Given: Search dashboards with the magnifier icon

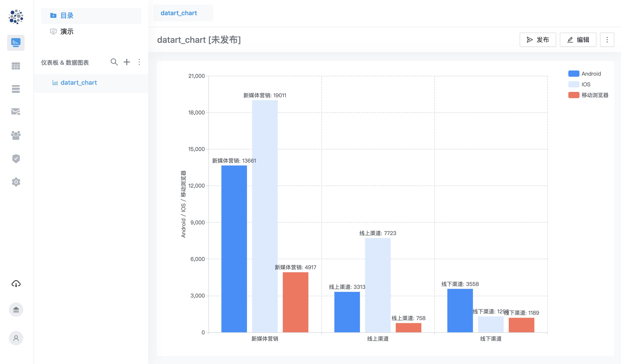Looking at the screenshot, I should 114,62.
